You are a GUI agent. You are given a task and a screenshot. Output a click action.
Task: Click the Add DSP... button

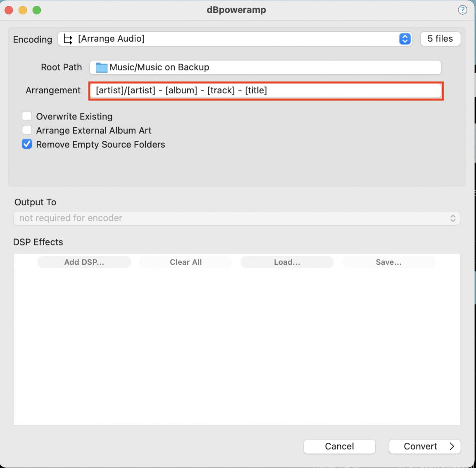[x=84, y=262]
